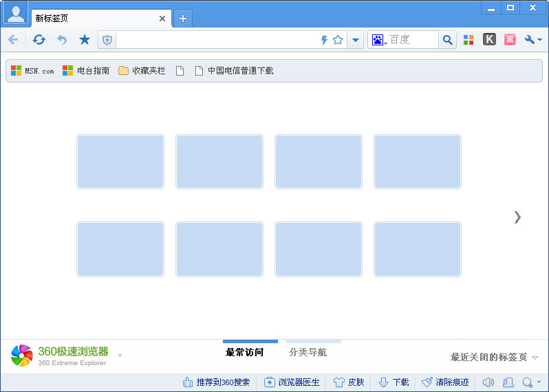This screenshot has width=549, height=392.
Task: Open 浏览器医生 from the status bar
Action: coord(292,382)
